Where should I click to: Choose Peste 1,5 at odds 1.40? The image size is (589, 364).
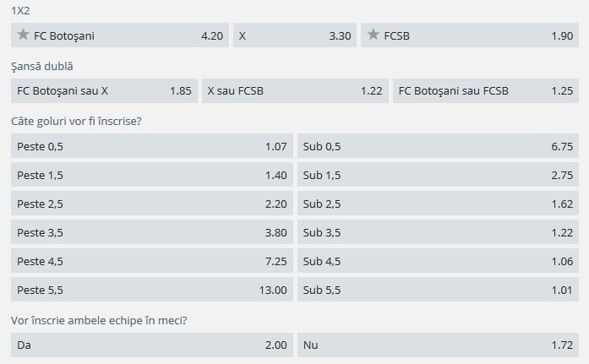point(151,175)
